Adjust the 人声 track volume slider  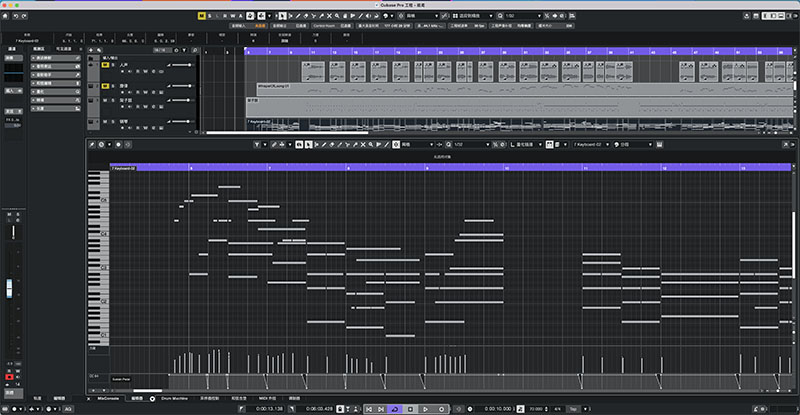click(181, 65)
